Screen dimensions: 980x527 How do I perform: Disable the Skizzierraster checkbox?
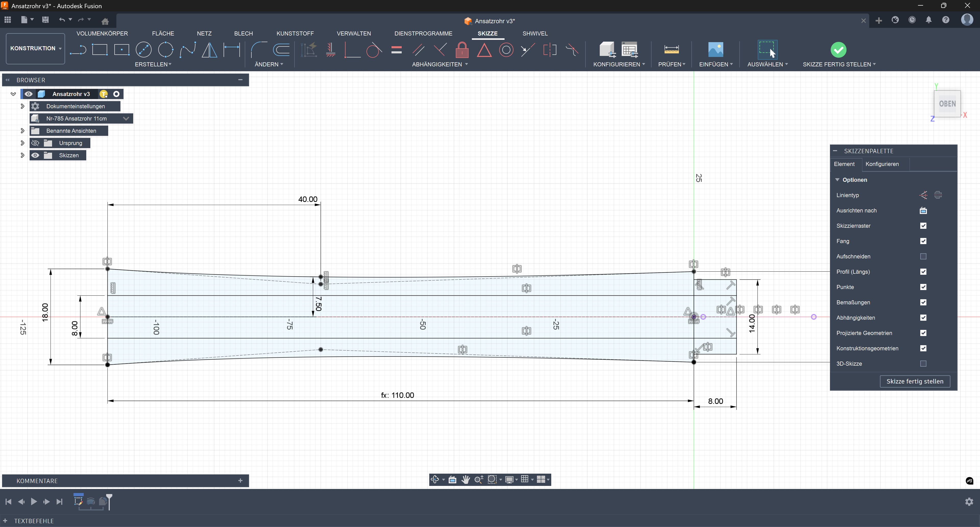point(923,226)
